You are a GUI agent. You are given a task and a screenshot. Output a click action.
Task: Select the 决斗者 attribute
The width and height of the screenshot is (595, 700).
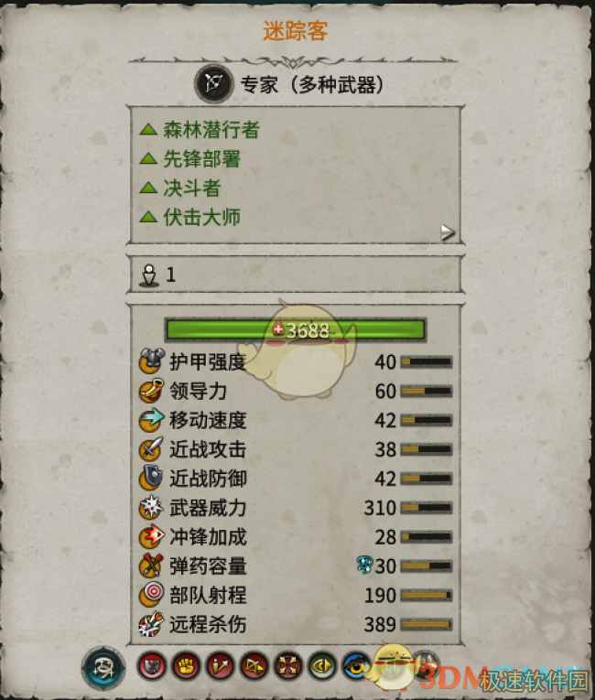tap(180, 188)
